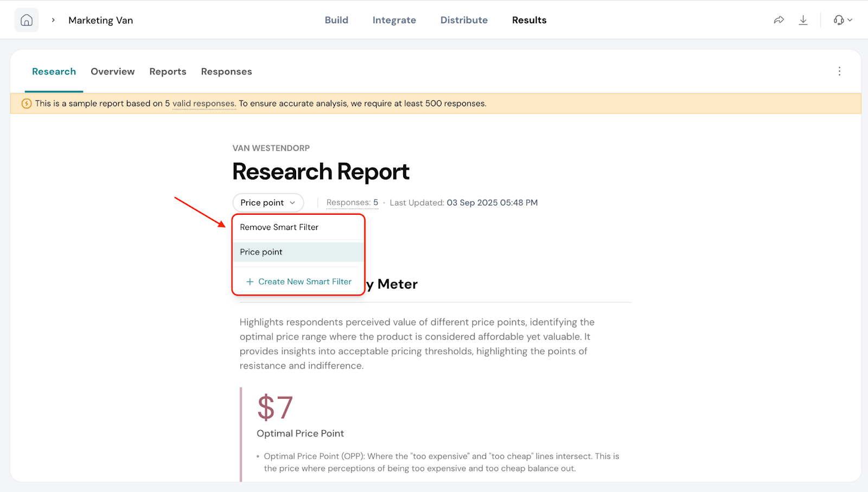Click the warning icon in the banner
Viewport: 868px width, 492px height.
pos(26,104)
